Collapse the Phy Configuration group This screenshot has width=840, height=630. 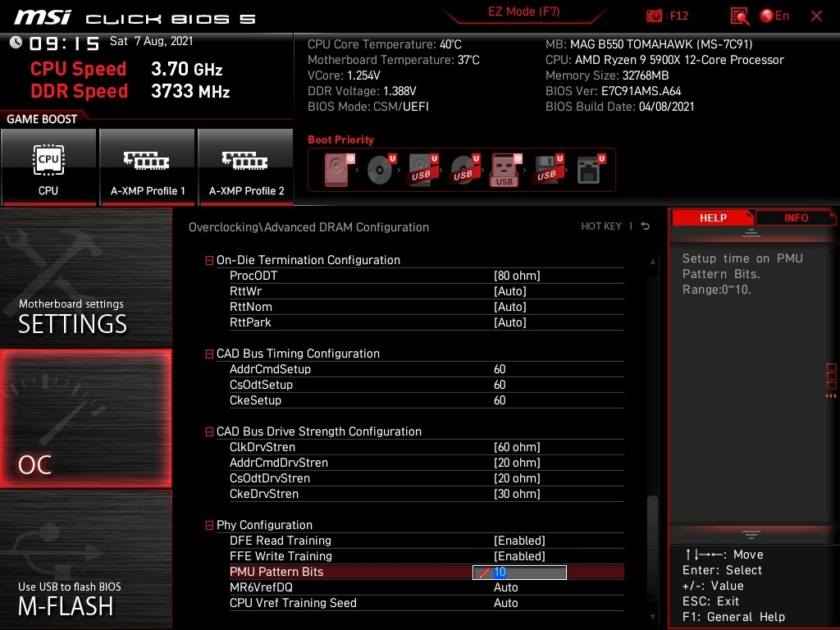(x=209, y=526)
